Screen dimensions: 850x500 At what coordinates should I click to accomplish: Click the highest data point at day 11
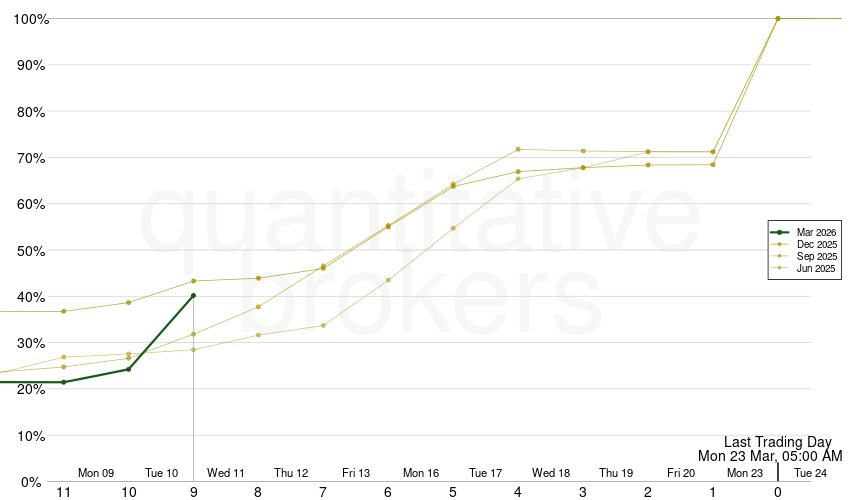tap(64, 311)
